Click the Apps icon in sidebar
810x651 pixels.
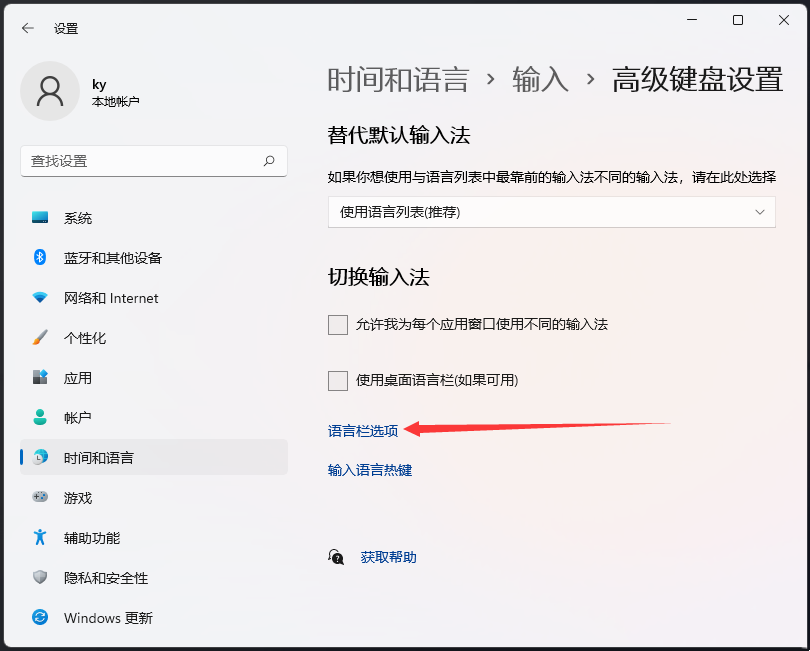coord(40,378)
